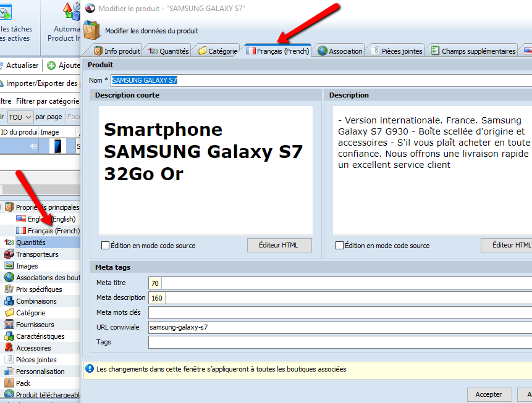Open the Info produit tab

click(x=117, y=51)
